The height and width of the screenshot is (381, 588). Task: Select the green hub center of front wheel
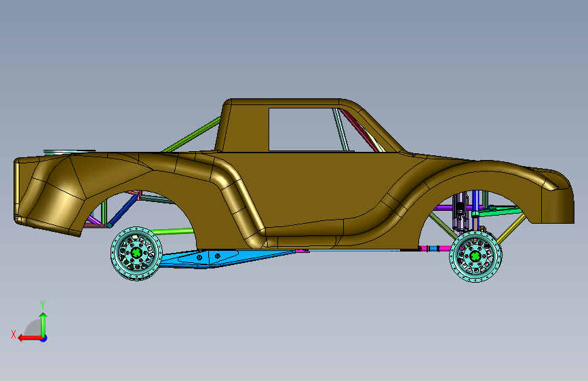coord(475,256)
